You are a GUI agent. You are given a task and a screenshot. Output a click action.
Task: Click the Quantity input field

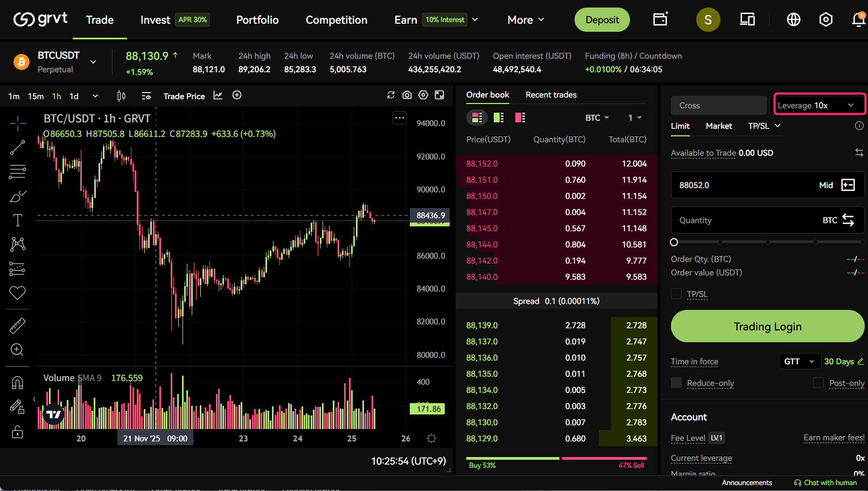(x=743, y=220)
